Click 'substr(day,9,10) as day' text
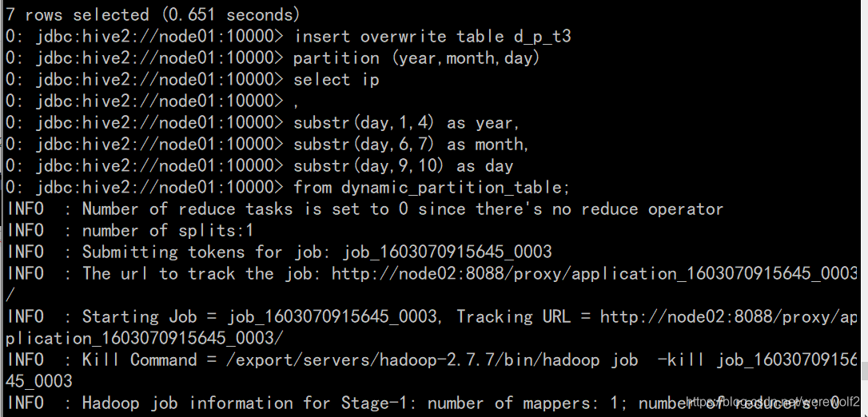 404,166
